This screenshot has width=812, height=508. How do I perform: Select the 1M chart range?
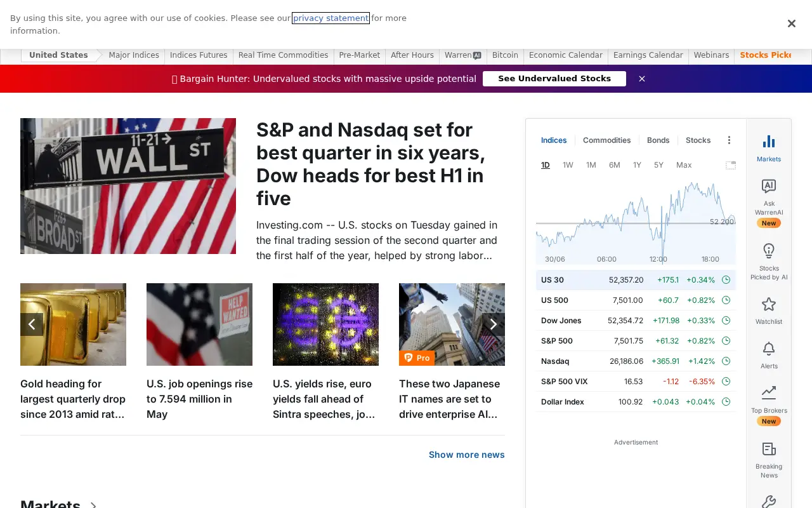tap(591, 165)
